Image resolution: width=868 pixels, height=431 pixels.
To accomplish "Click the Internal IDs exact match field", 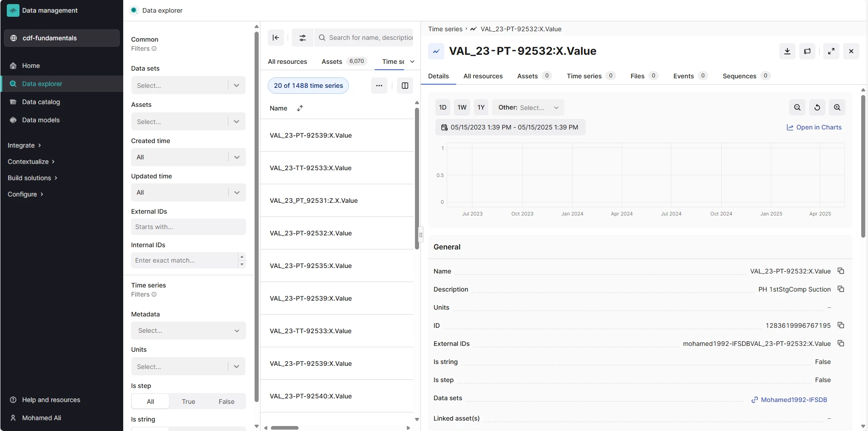I will (x=184, y=260).
